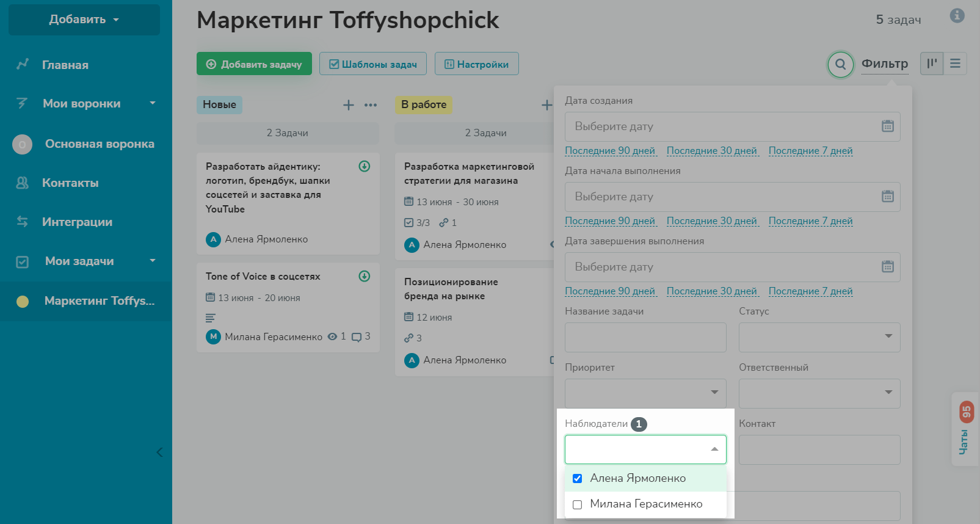Go to Главная in sidebar
980x524 pixels.
65,65
